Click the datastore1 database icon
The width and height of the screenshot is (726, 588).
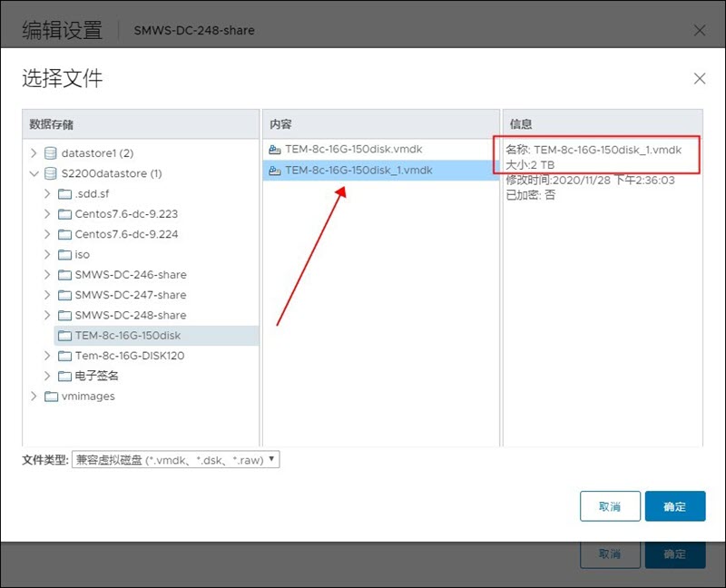tap(50, 153)
